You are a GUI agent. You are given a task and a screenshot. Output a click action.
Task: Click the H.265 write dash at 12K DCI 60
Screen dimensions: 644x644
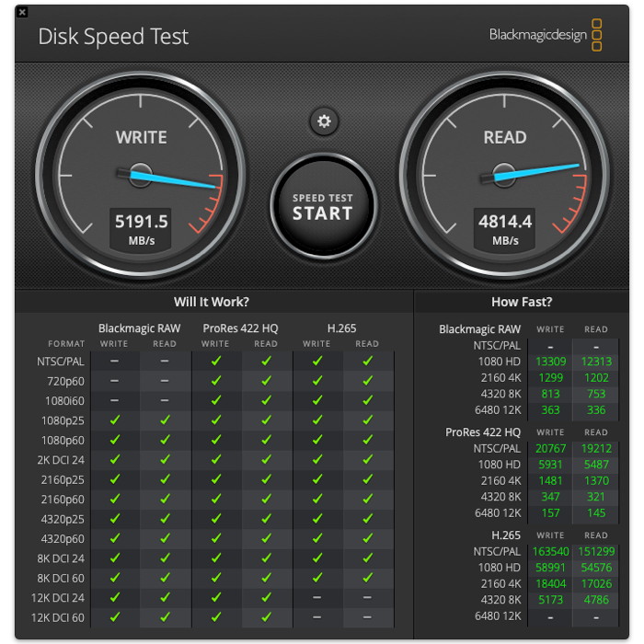pyautogui.click(x=316, y=617)
